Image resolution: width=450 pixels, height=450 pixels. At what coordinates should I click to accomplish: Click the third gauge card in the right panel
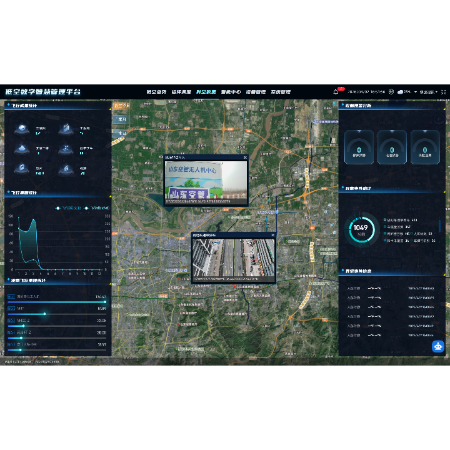coord(425,147)
